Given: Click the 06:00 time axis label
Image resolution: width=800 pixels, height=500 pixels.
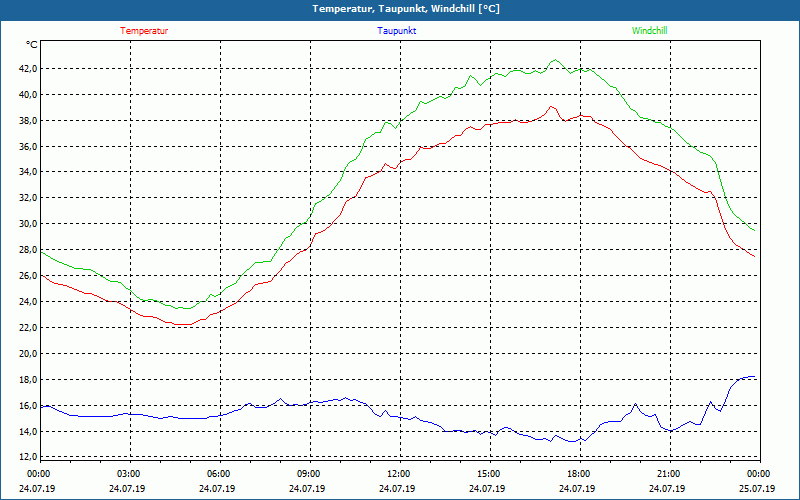Looking at the screenshot, I should tap(217, 474).
